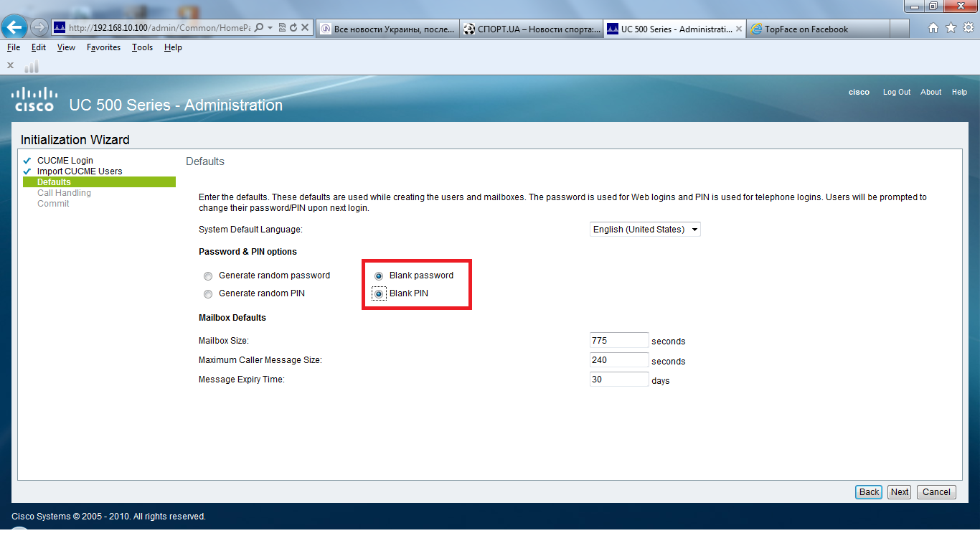Stop page loading with the X icon in address bar
Image resolution: width=980 pixels, height=551 pixels.
tap(304, 27)
